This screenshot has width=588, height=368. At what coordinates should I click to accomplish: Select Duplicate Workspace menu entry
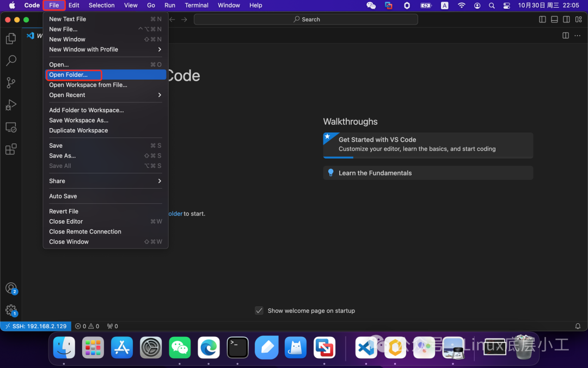(x=106, y=130)
